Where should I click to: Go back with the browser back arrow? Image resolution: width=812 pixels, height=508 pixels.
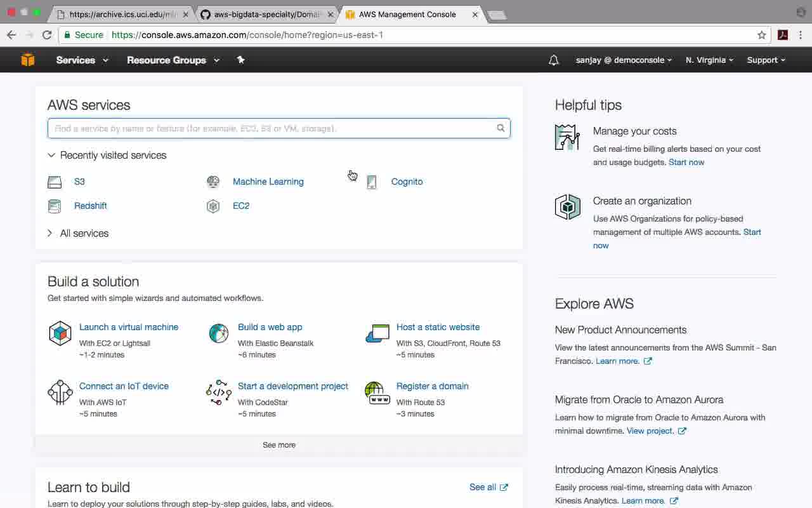(x=11, y=35)
